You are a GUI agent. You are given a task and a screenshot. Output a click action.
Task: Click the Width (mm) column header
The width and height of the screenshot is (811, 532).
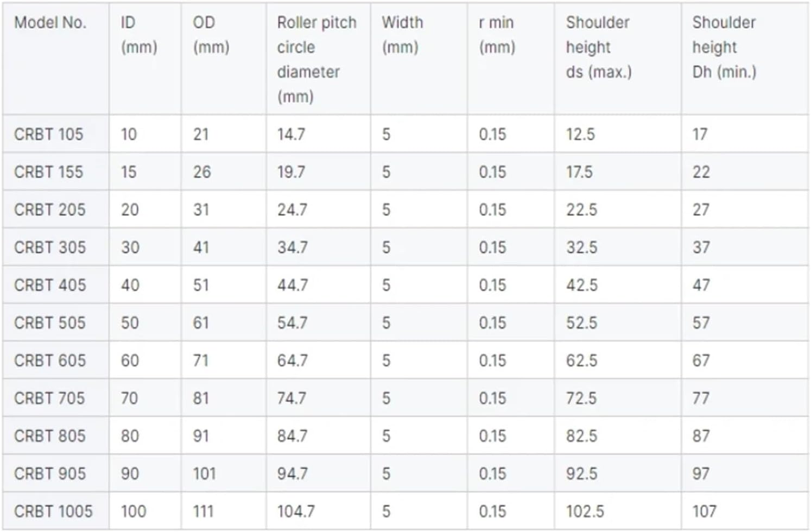pos(402,35)
